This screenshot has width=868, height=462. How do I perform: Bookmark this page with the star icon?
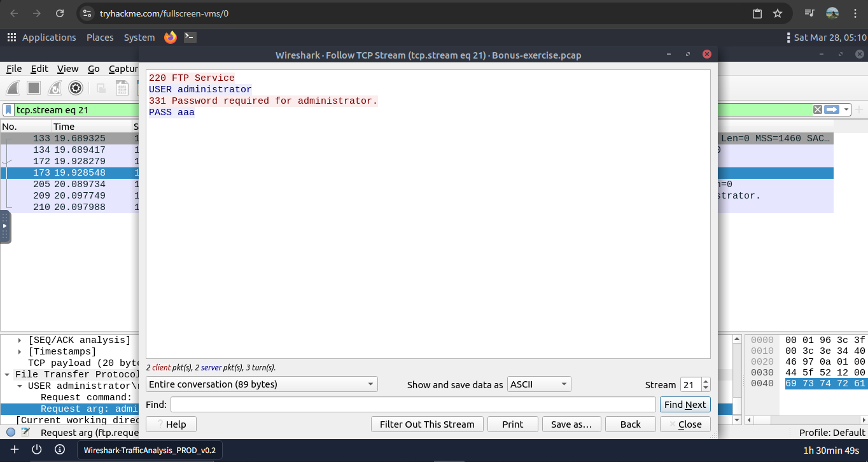778,13
